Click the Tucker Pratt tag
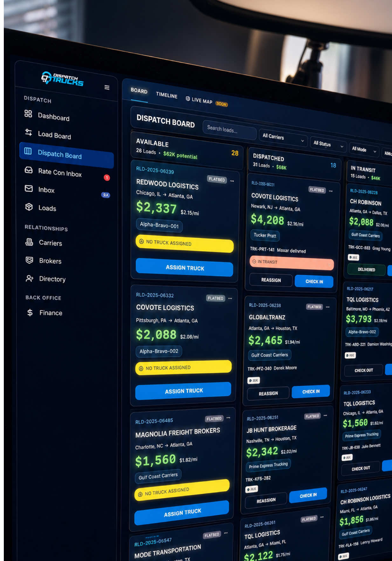The image size is (392, 561). (265, 235)
